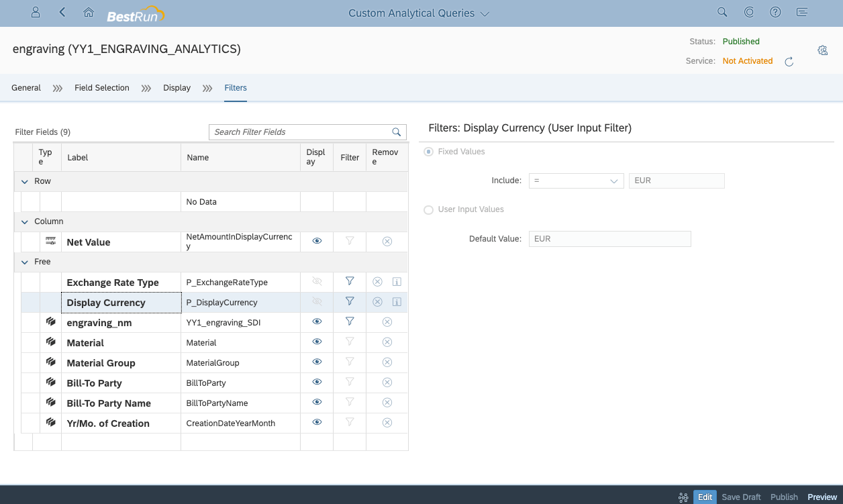Open the notifications list icon top right
The width and height of the screenshot is (843, 504).
click(802, 12)
